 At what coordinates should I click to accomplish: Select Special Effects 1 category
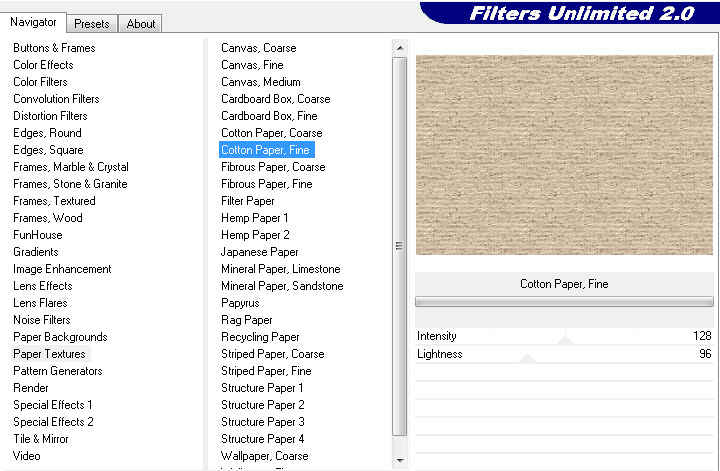tap(53, 405)
